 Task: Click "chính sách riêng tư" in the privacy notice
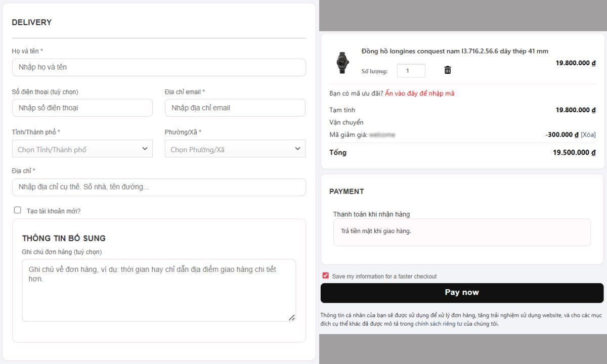click(441, 324)
